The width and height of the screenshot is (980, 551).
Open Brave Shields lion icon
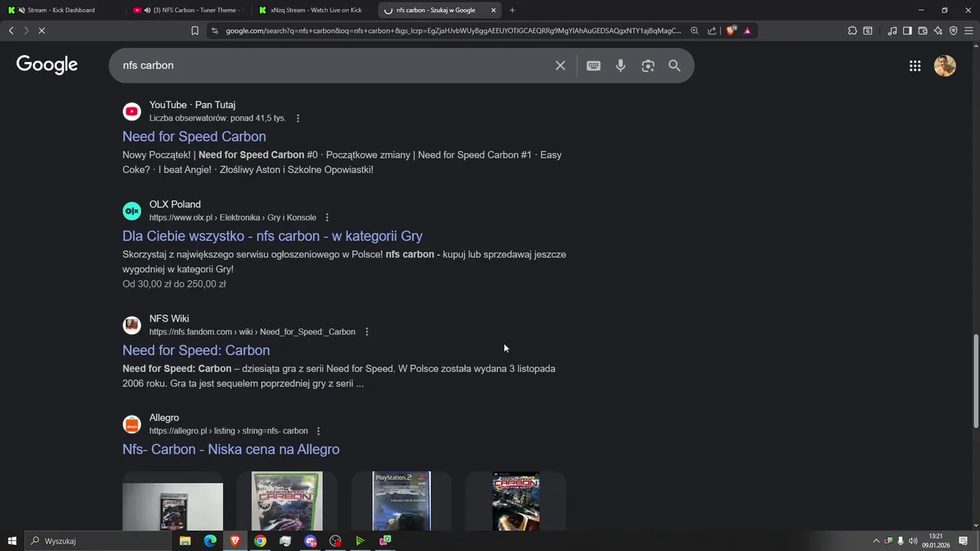(731, 31)
